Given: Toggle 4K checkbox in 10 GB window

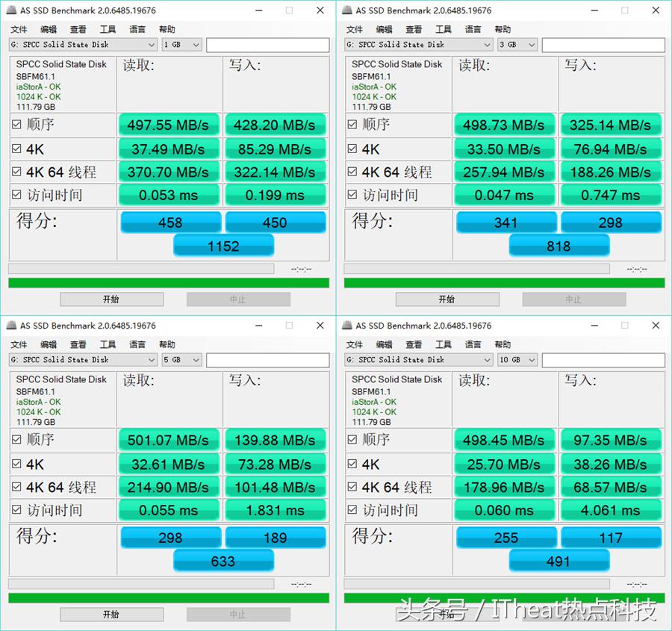Looking at the screenshot, I should pyautogui.click(x=352, y=464).
